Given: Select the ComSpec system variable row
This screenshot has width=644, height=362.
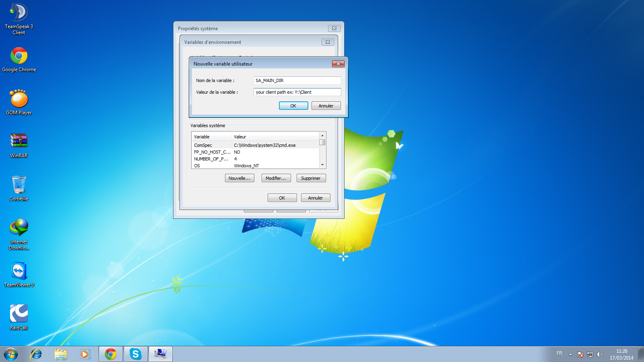Looking at the screenshot, I should (255, 145).
